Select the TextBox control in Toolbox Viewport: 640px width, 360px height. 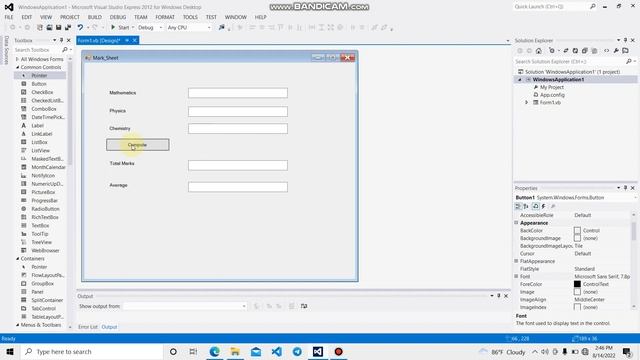coord(40,225)
